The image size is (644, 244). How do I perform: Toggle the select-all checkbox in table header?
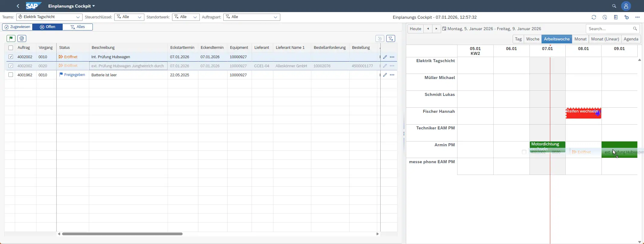pyautogui.click(x=11, y=48)
